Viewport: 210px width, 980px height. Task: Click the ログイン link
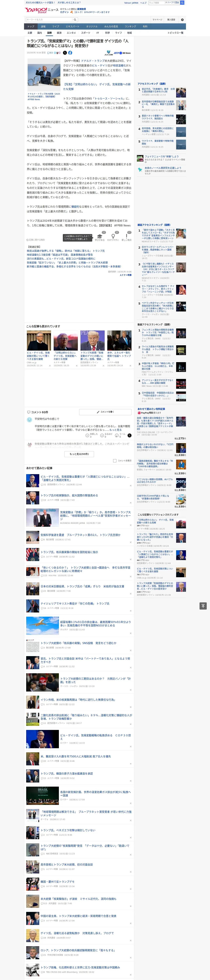pos(64,12)
